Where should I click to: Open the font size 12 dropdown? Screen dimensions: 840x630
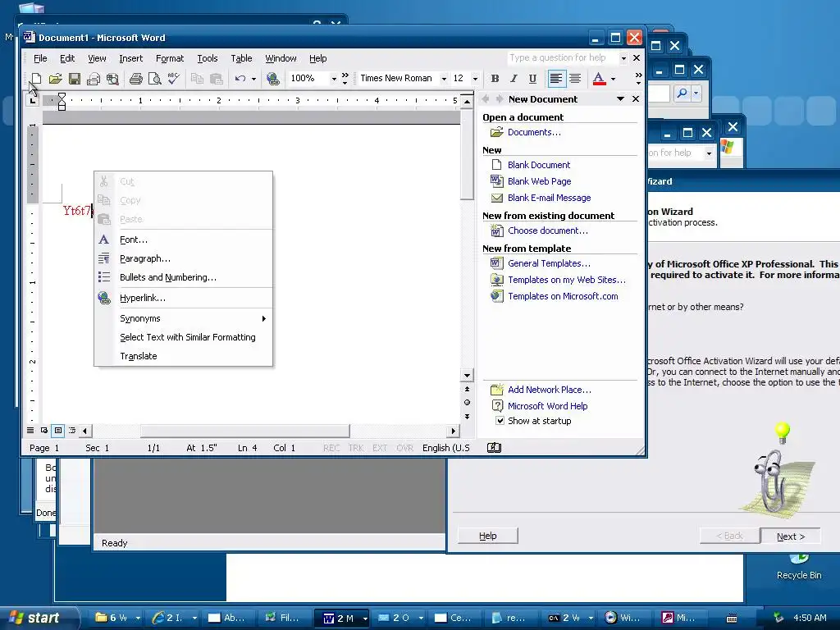[475, 79]
